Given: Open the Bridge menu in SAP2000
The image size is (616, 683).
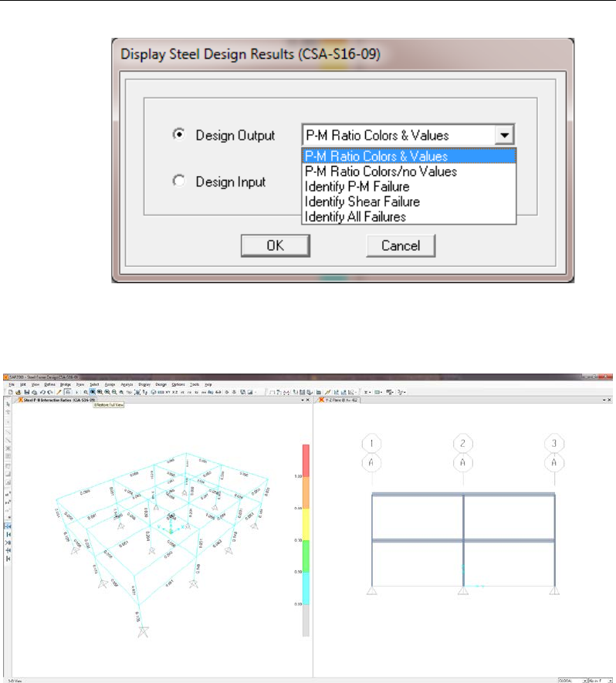Looking at the screenshot, I should (x=66, y=384).
